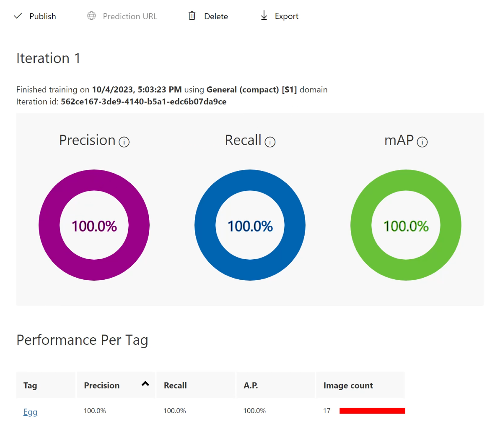This screenshot has width=500, height=448.
Task: Click the green mAP donut chart
Action: pyautogui.click(x=406, y=180)
